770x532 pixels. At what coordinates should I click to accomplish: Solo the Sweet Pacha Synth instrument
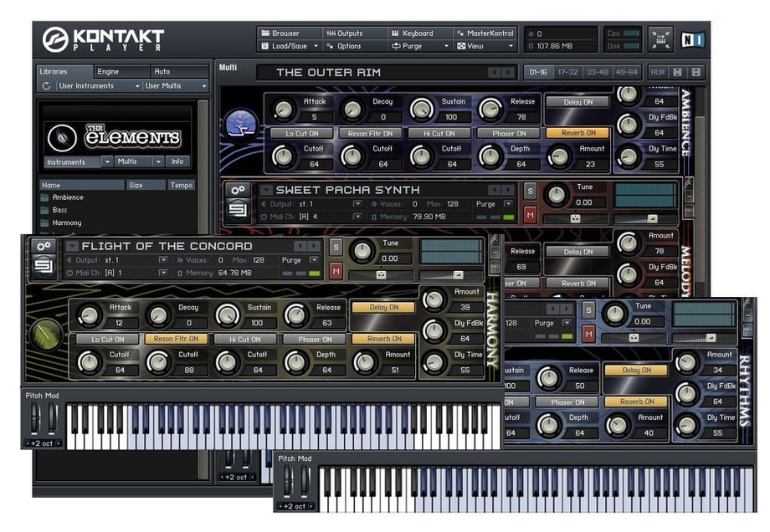coord(530,191)
